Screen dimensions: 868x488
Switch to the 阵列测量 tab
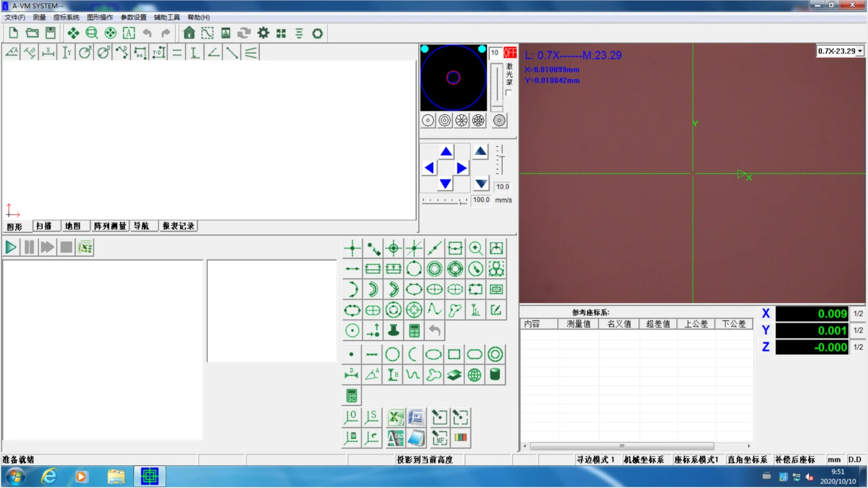coord(110,226)
